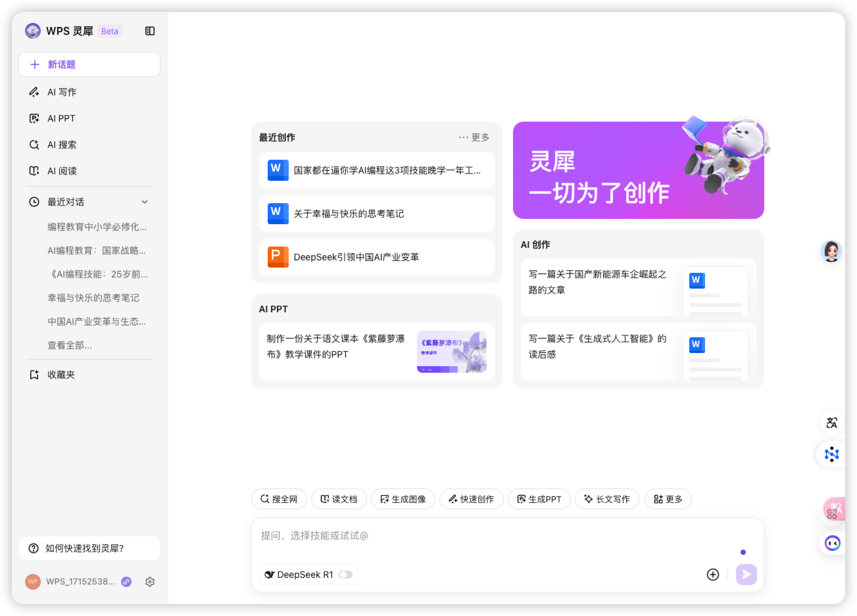Select the 紫藤萝瀑布 PPT prompt card

(377, 352)
